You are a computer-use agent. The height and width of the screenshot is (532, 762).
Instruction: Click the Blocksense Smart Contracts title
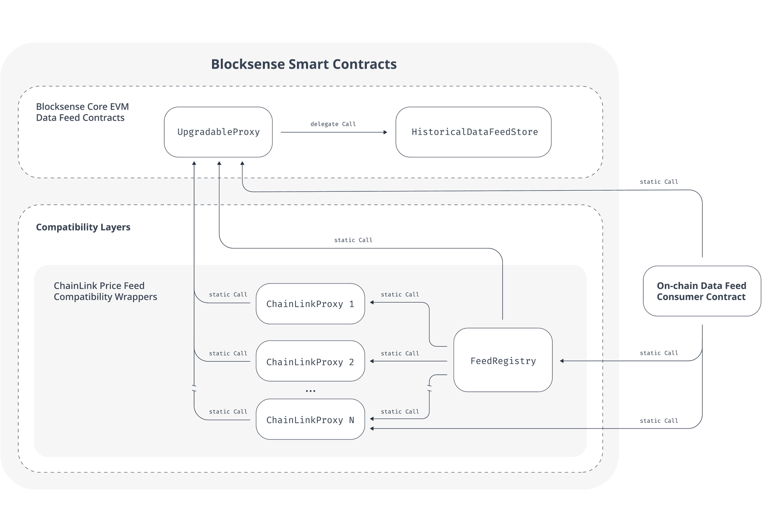pyautogui.click(x=304, y=64)
